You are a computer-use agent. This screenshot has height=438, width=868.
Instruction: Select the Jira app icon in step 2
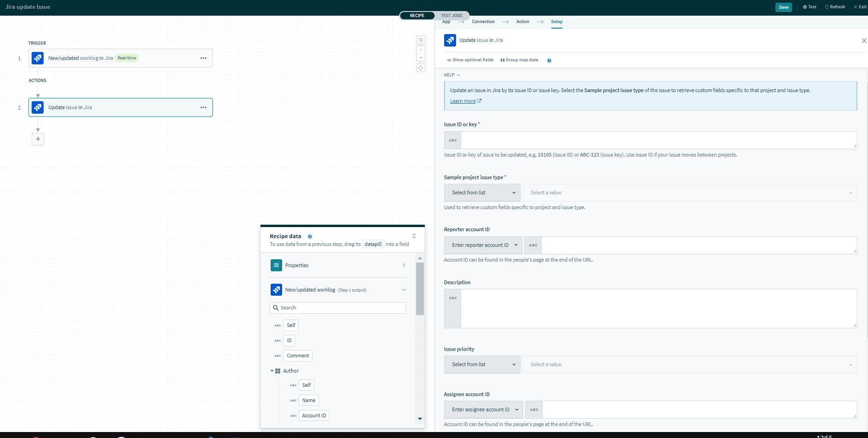click(x=37, y=107)
